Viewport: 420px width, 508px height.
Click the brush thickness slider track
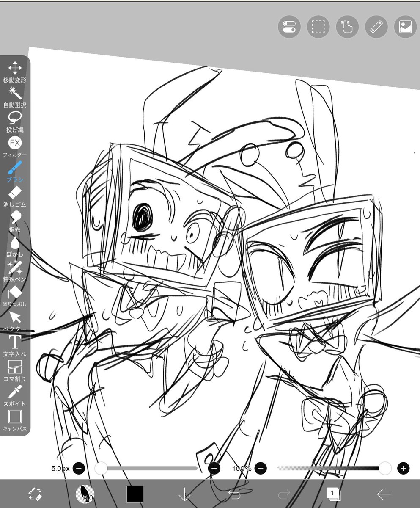[146, 468]
